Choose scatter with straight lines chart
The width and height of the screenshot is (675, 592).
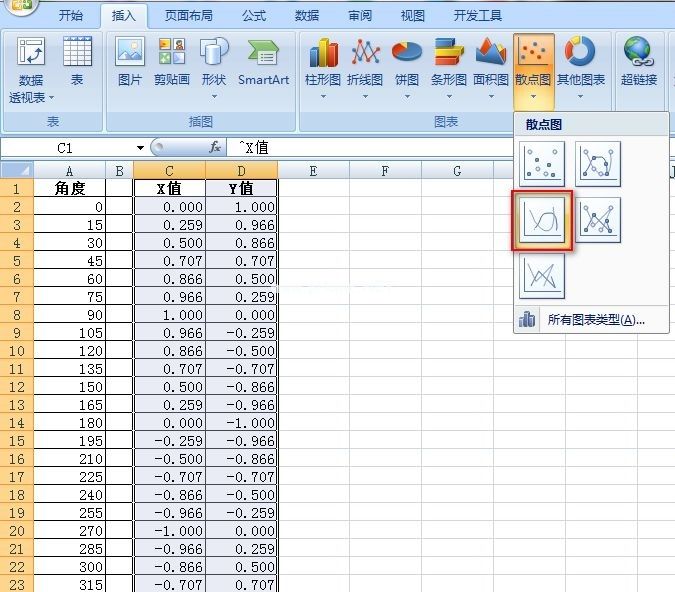pos(542,276)
